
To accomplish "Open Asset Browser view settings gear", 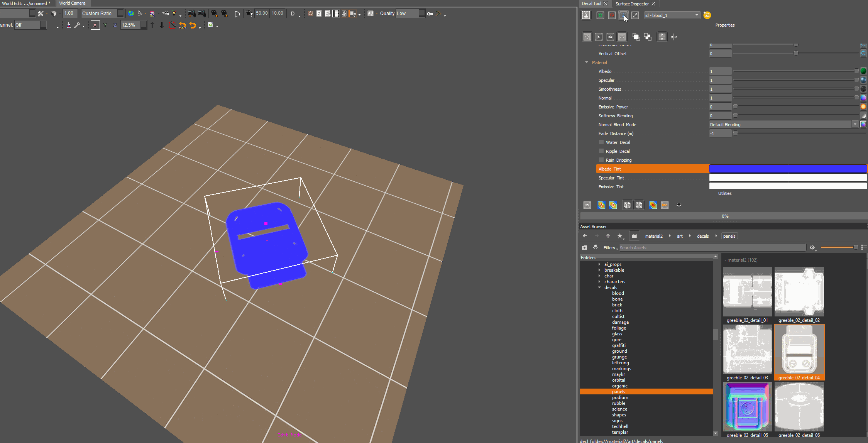I will 812,248.
